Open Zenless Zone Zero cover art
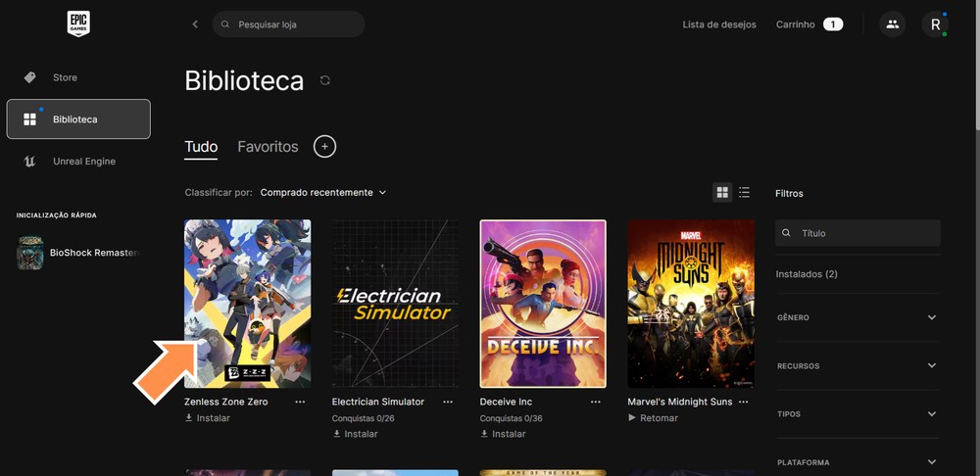This screenshot has height=476, width=980. coord(248,304)
